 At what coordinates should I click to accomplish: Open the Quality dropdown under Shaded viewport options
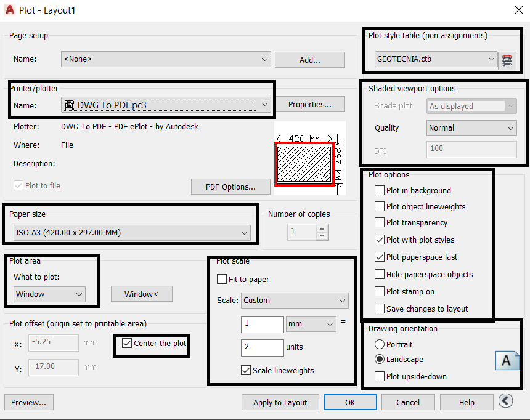tap(471, 127)
